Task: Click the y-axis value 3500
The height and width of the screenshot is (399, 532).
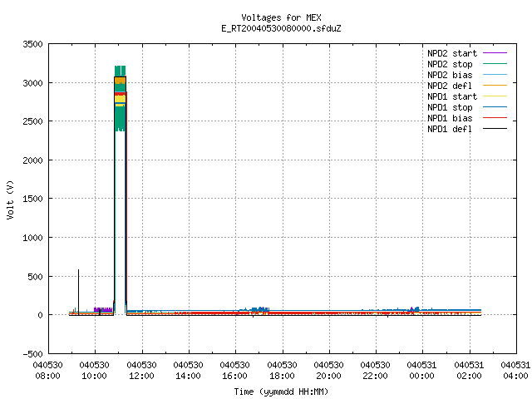Action: (32, 44)
